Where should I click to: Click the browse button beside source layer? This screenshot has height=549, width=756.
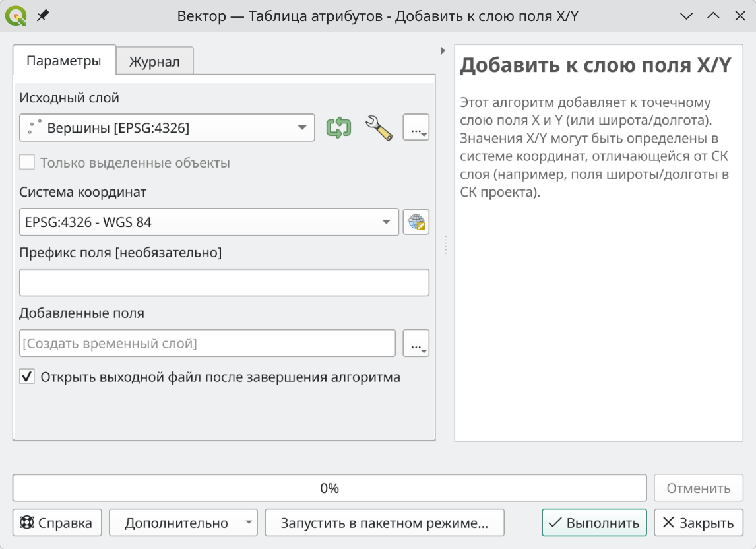point(416,128)
